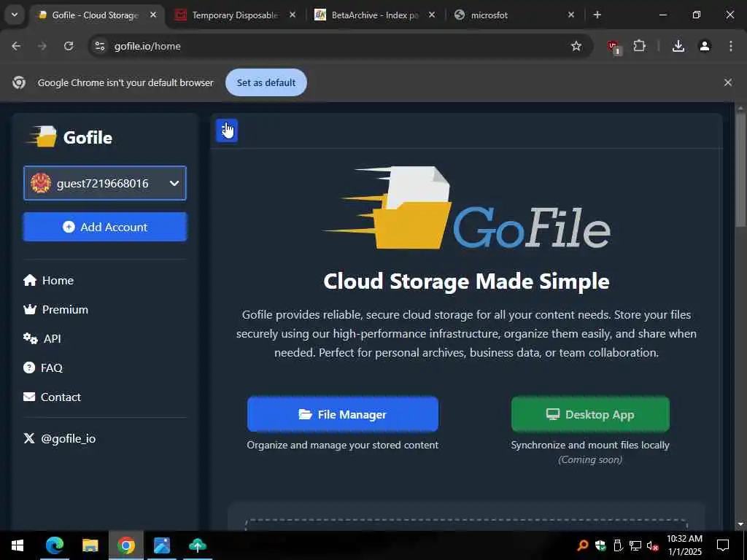Focus the gofile.io/home address bar
The width and height of the screenshot is (747, 560).
333,46
